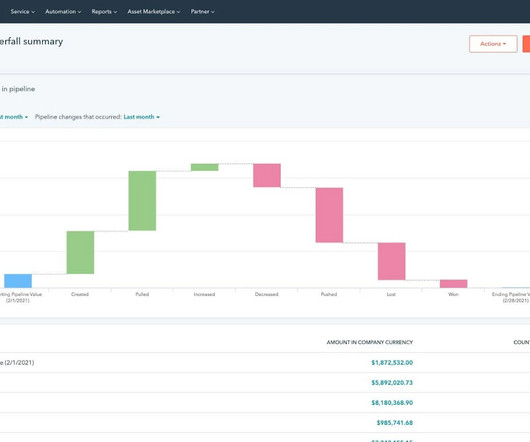Open the $985,741.68 amount link
This screenshot has height=442, width=530.
click(395, 422)
